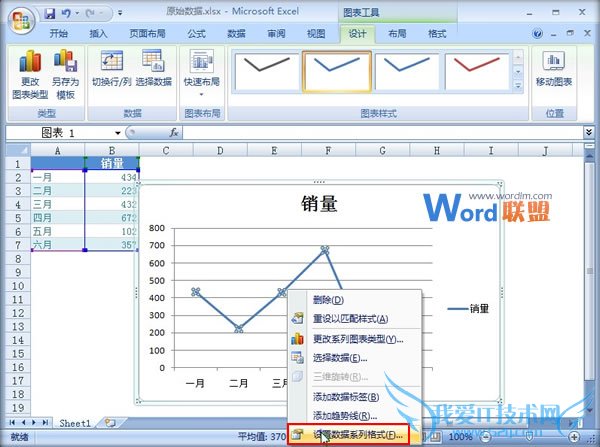Switch to the 插入 ribbon tab
The image size is (600, 447).
pos(98,34)
